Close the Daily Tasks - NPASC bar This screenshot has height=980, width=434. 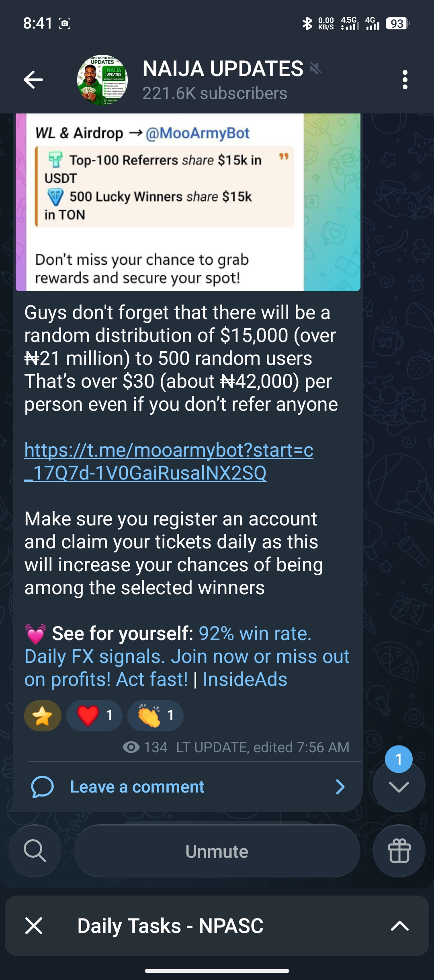click(34, 926)
